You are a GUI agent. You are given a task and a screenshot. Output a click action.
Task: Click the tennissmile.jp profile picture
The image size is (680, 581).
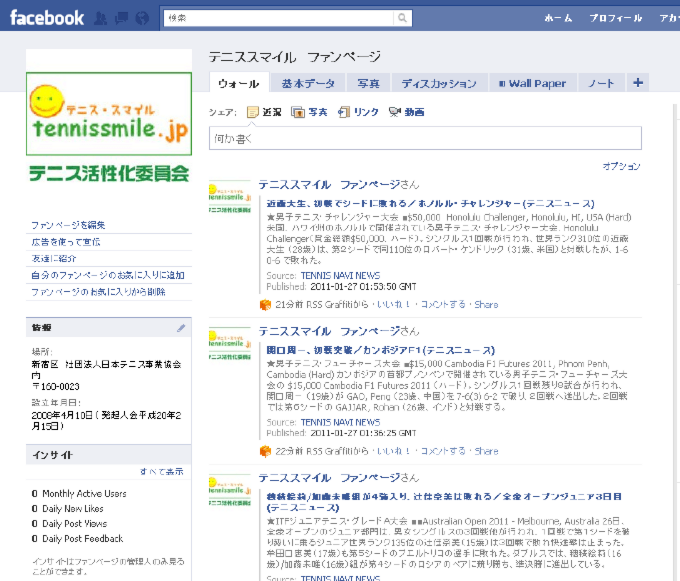(x=109, y=113)
